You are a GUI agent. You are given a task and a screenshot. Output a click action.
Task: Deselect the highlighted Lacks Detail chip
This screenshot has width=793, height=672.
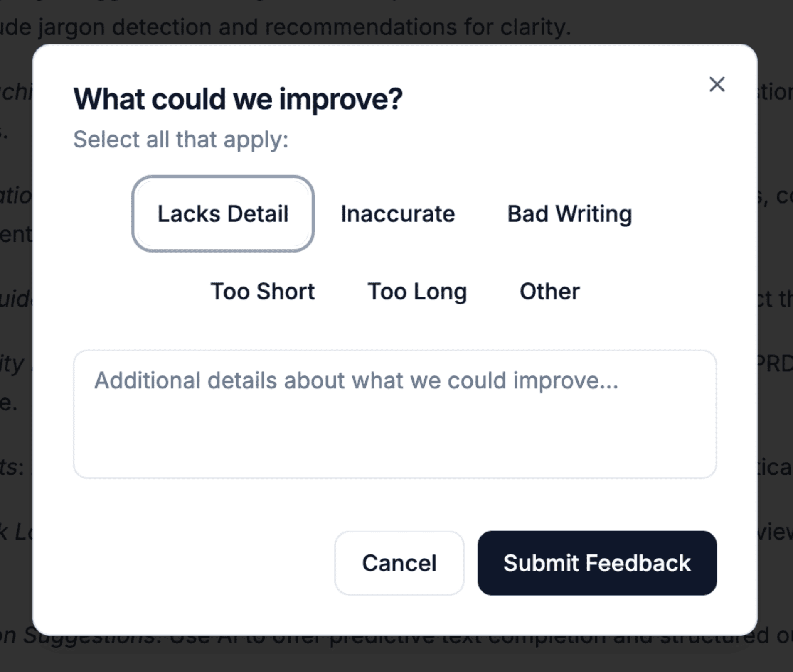pos(223,214)
